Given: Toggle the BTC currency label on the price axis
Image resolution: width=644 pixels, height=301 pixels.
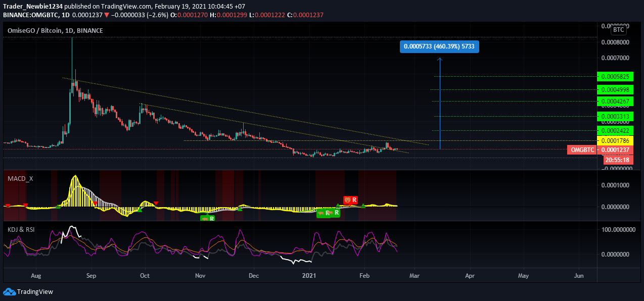Looking at the screenshot, I should pos(619,30).
